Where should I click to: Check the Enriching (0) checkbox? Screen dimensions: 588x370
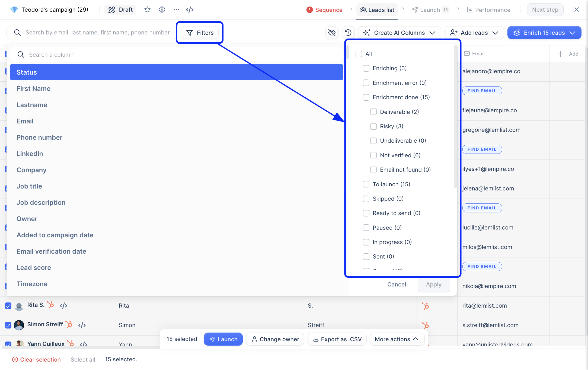click(366, 68)
